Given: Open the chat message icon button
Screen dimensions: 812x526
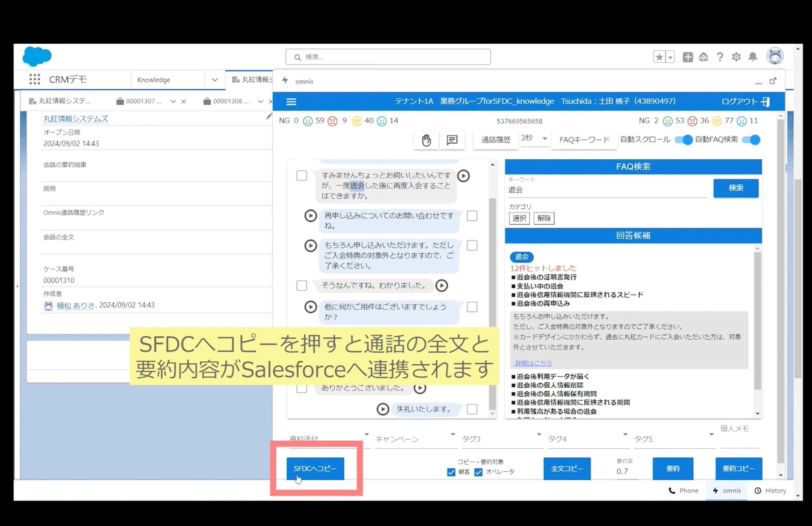Looking at the screenshot, I should 452,140.
